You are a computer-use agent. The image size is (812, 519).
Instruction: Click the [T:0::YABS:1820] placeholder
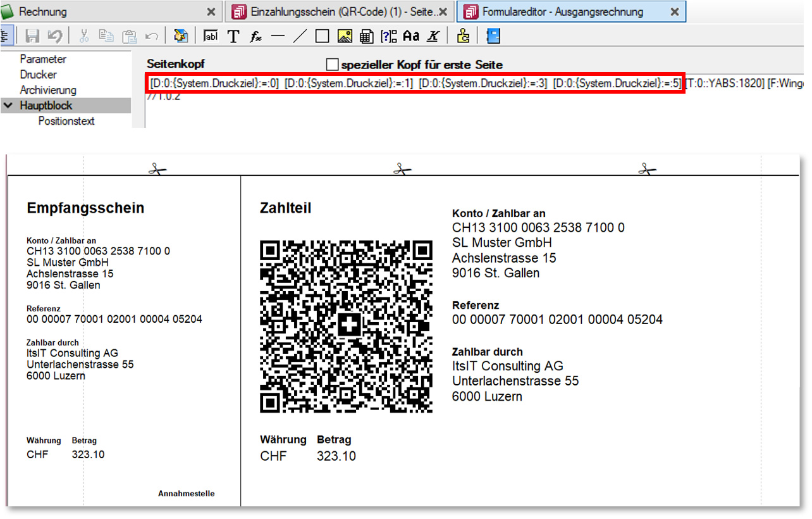[x=725, y=84]
